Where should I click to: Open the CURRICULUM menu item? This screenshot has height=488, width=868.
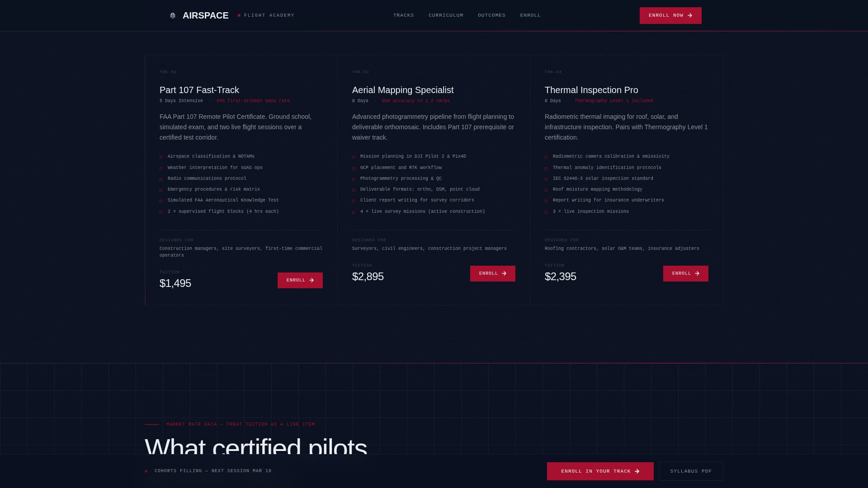446,15
